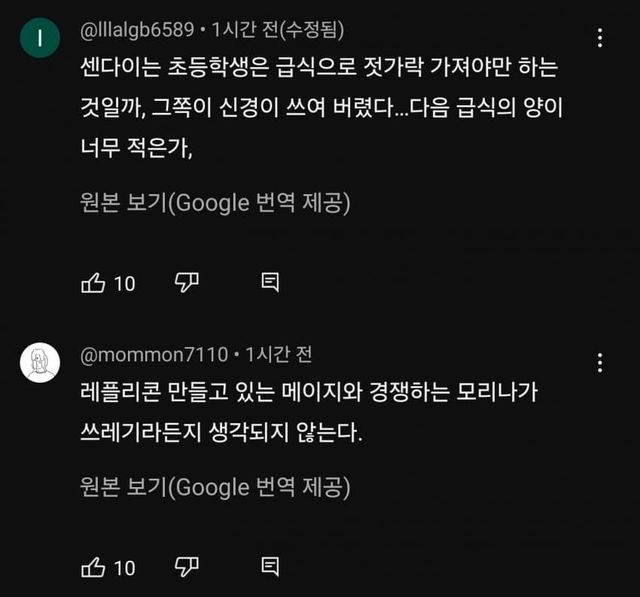
Task: Like the comment by @lllalgb6589
Action: 93,283
